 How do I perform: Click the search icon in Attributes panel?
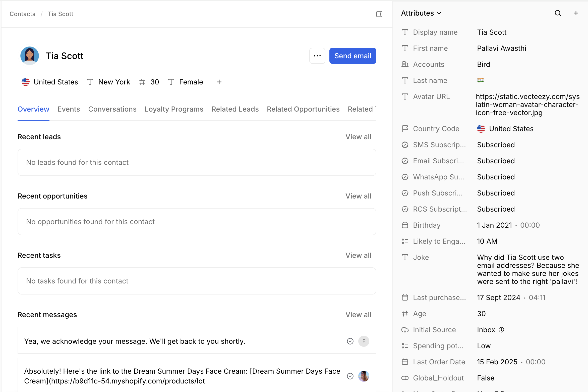click(x=558, y=13)
